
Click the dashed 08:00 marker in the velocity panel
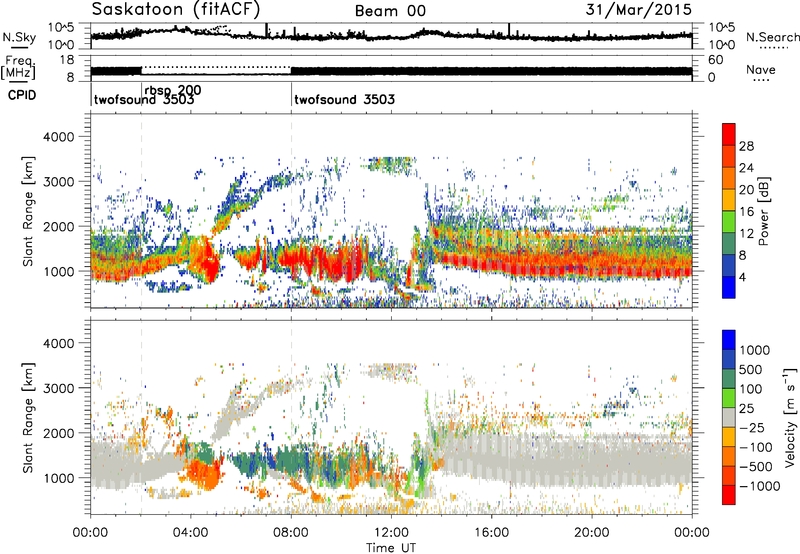pyautogui.click(x=291, y=417)
